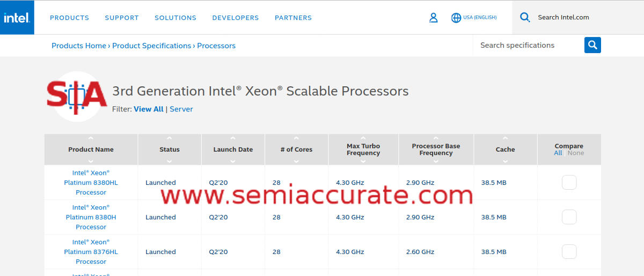Select the Server filter link
644x276 pixels.
pos(181,109)
